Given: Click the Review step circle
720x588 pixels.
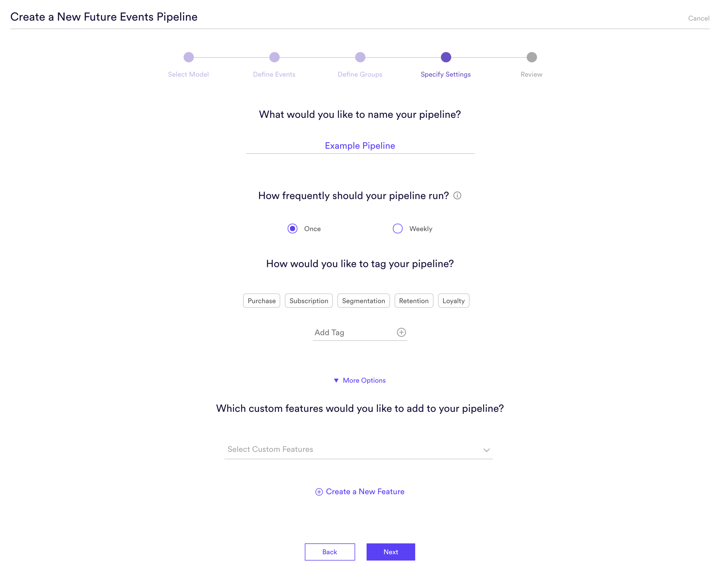Looking at the screenshot, I should click(x=532, y=57).
